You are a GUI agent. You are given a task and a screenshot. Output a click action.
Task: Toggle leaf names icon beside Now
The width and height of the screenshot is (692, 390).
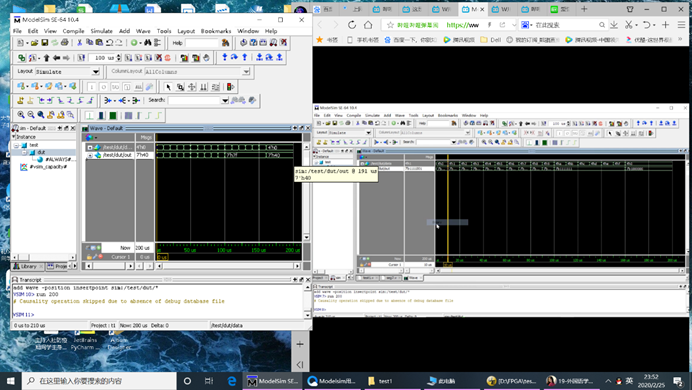pos(88,248)
